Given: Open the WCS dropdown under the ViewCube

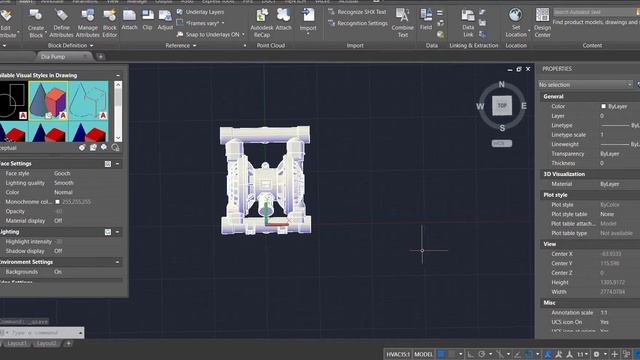Looking at the screenshot, I should coord(502,143).
